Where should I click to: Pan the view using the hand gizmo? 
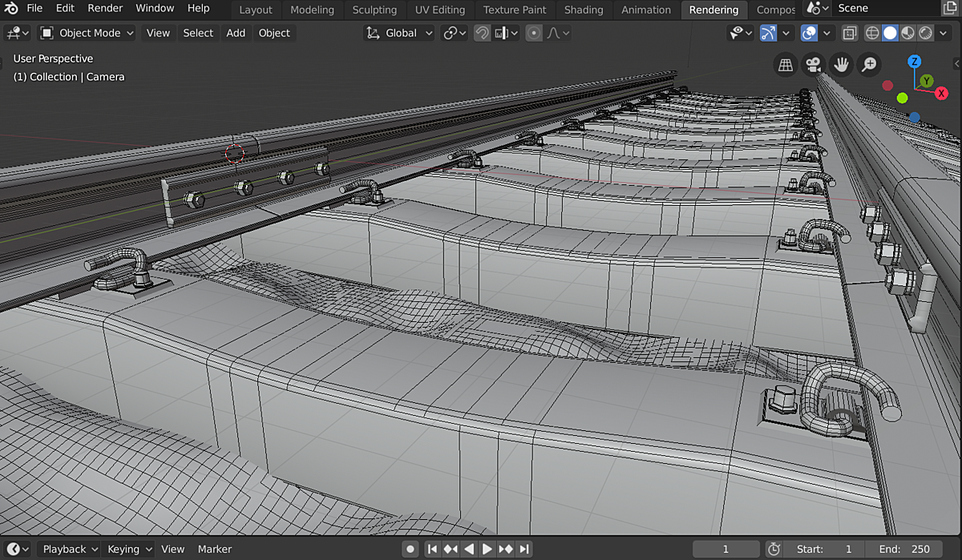pyautogui.click(x=841, y=64)
